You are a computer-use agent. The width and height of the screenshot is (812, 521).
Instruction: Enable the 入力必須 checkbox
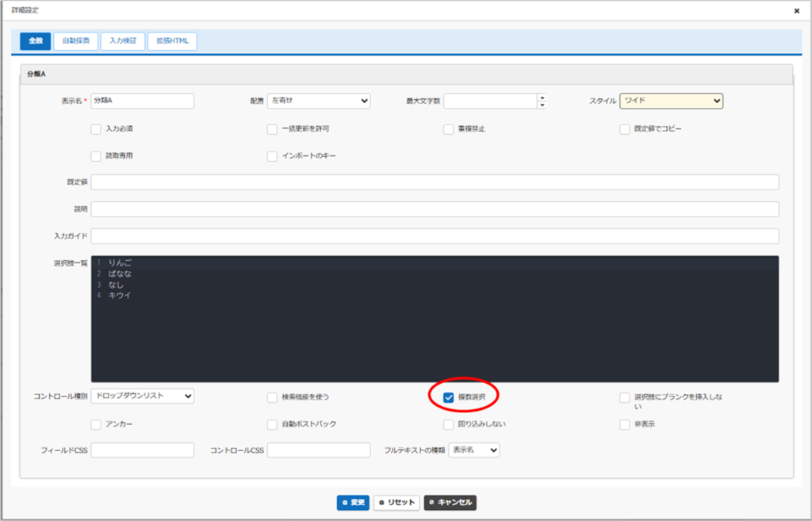[96, 128]
